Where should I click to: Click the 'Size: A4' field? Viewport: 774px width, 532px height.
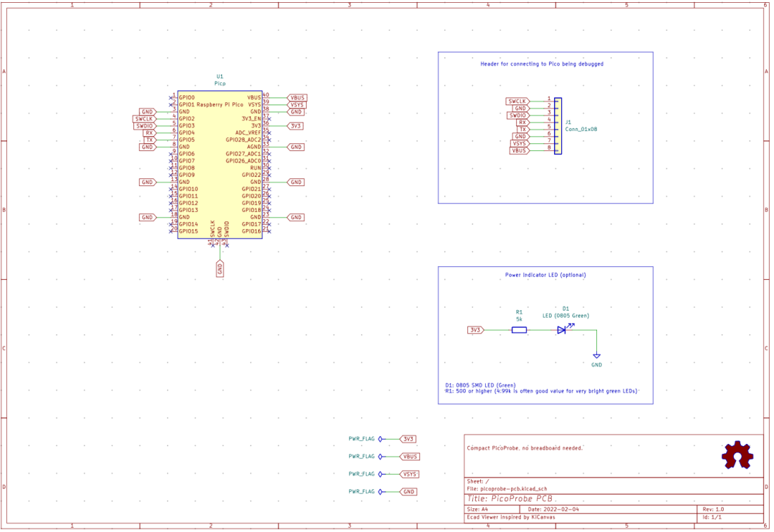(477, 509)
